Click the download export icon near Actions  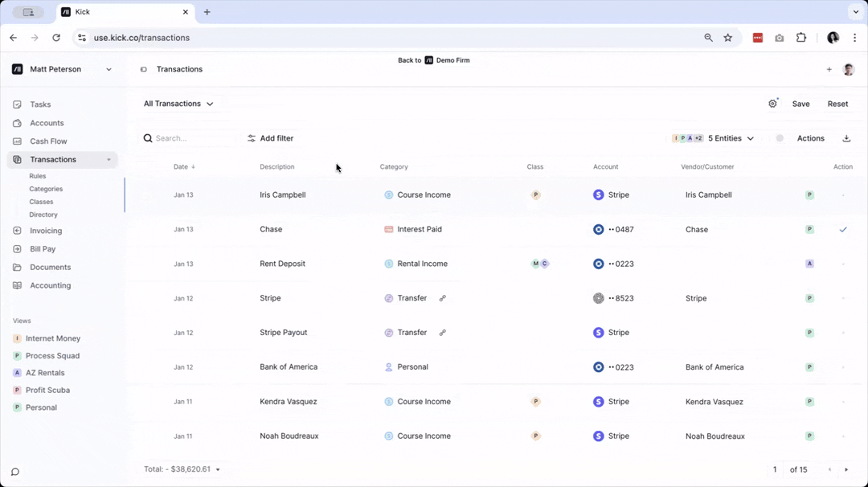(846, 138)
